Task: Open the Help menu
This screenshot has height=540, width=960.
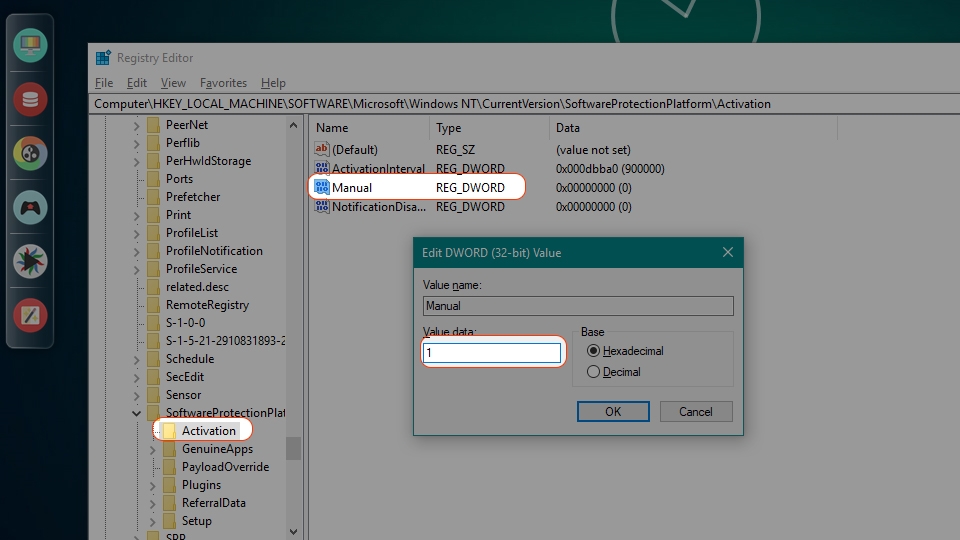Action: [273, 83]
